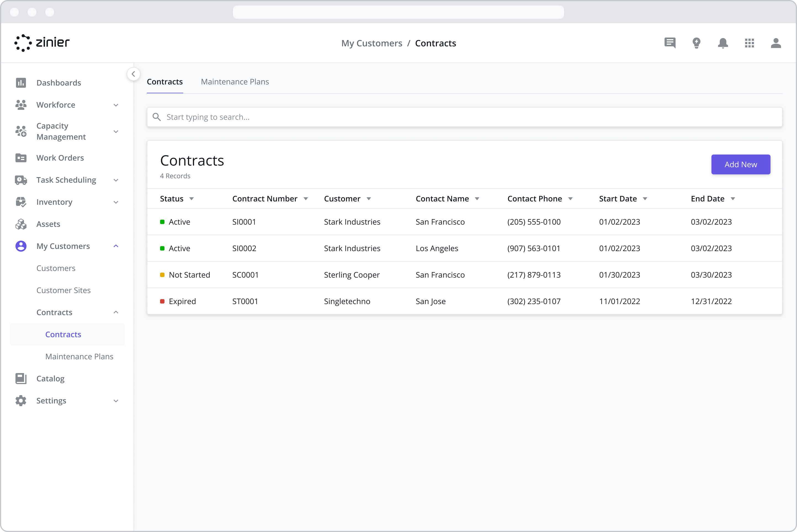Click the lightbulb ideas icon
Viewport: 797px width, 532px height.
click(696, 43)
